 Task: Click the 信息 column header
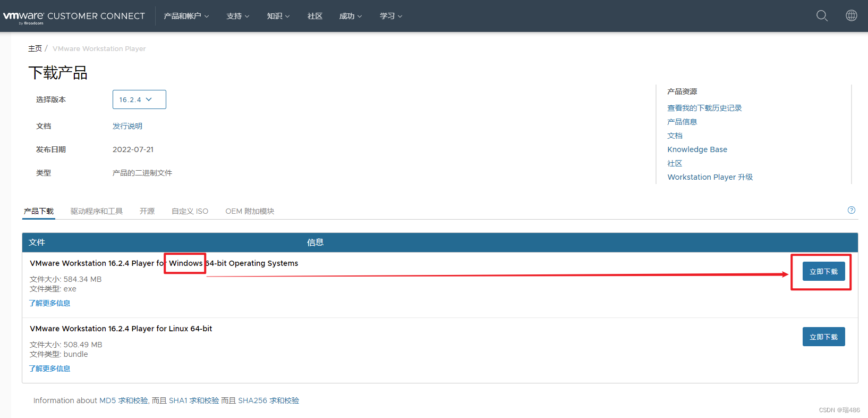click(315, 243)
